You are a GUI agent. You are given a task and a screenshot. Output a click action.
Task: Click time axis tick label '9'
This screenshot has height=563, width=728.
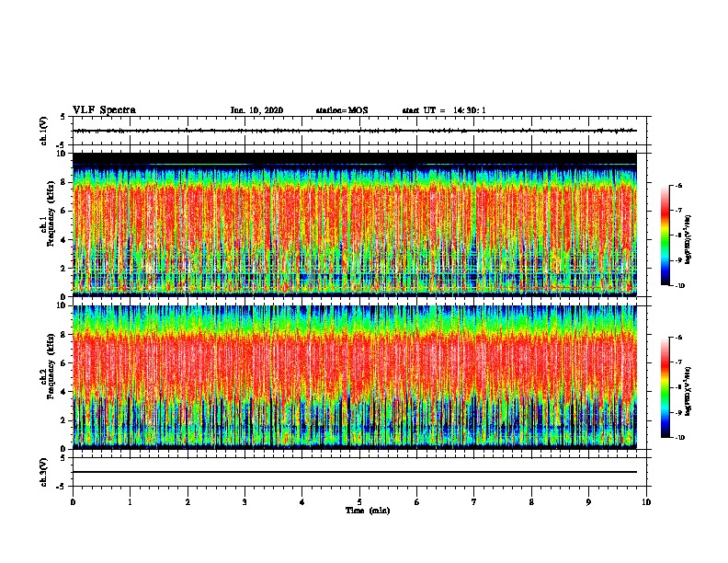point(588,502)
